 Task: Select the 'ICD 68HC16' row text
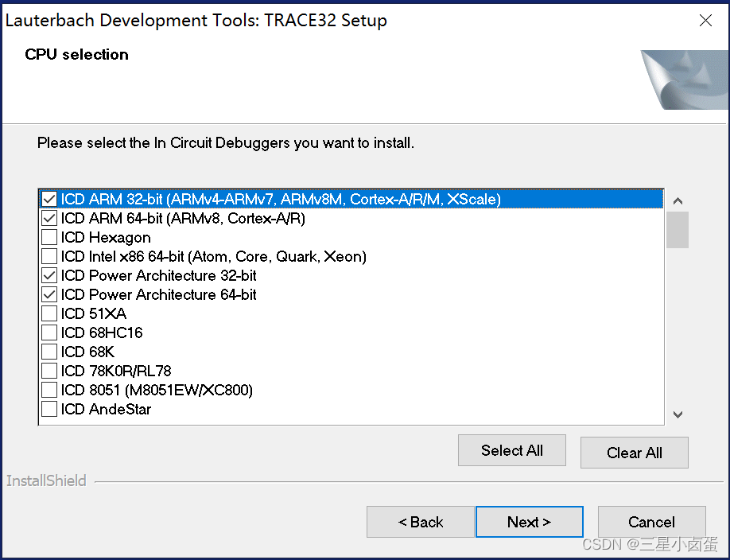point(102,332)
